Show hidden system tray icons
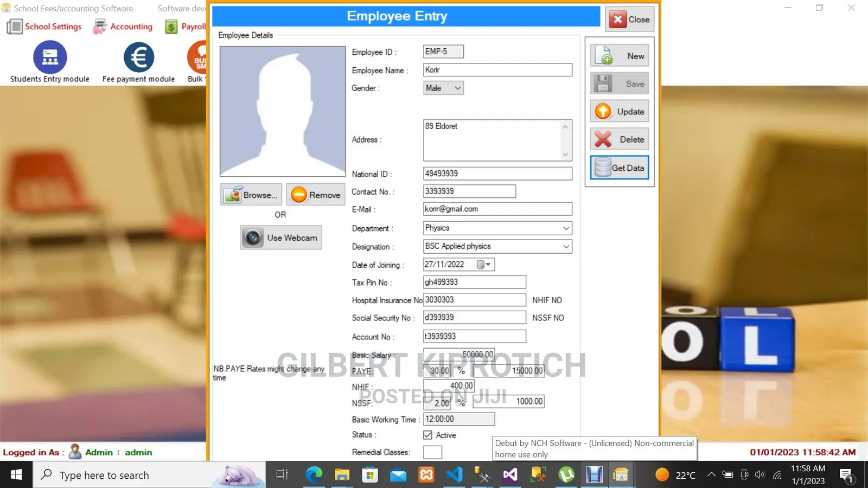The width and height of the screenshot is (868, 488). 711,475
